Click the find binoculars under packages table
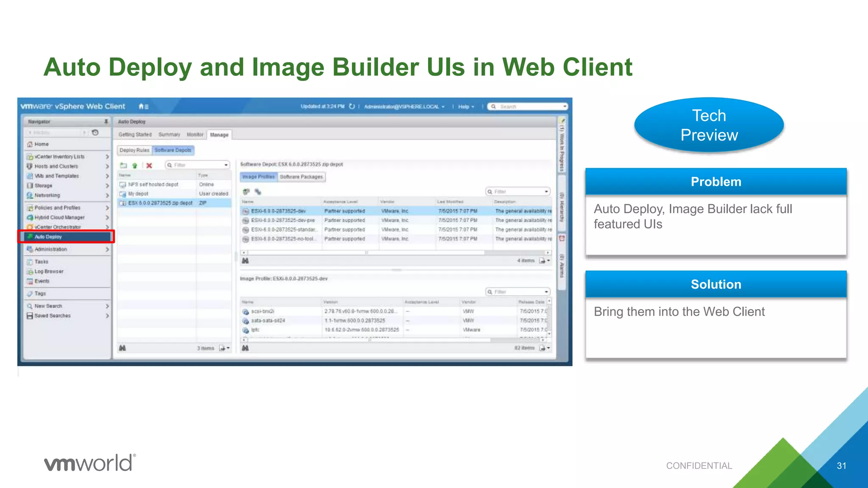This screenshot has width=868, height=488. [245, 348]
